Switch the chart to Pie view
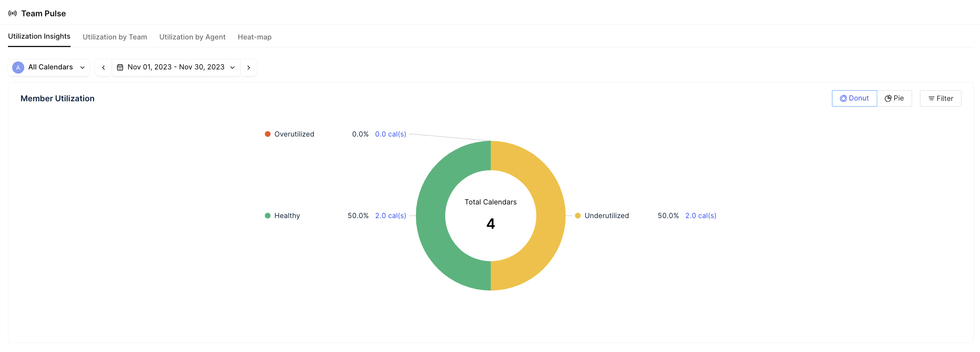The height and width of the screenshot is (352, 980). pos(894,99)
